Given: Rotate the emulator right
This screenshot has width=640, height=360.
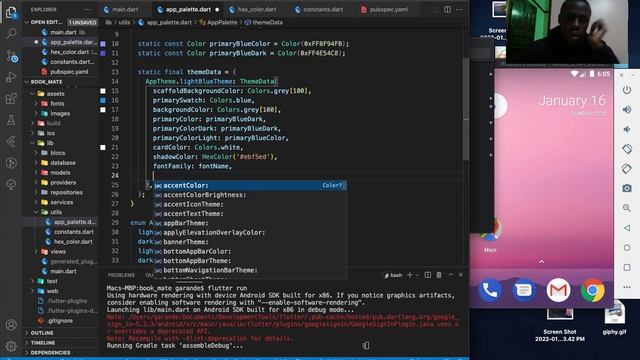Looking at the screenshot, I should (627, 168).
